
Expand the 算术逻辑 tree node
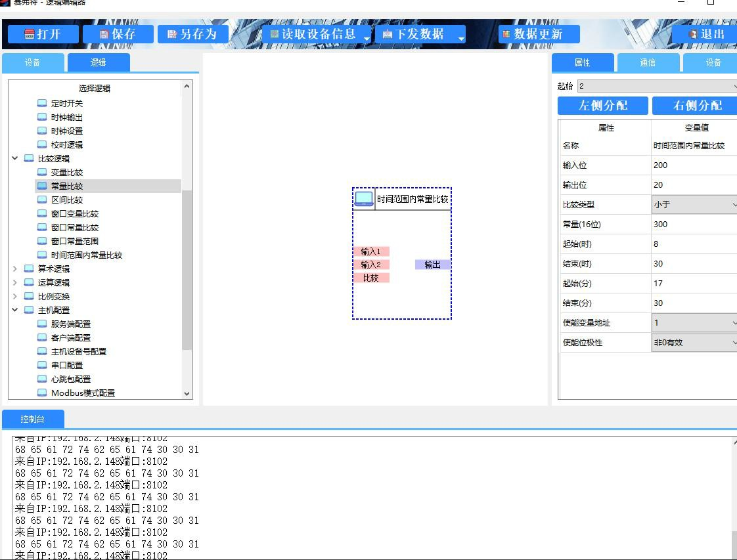[x=15, y=269]
